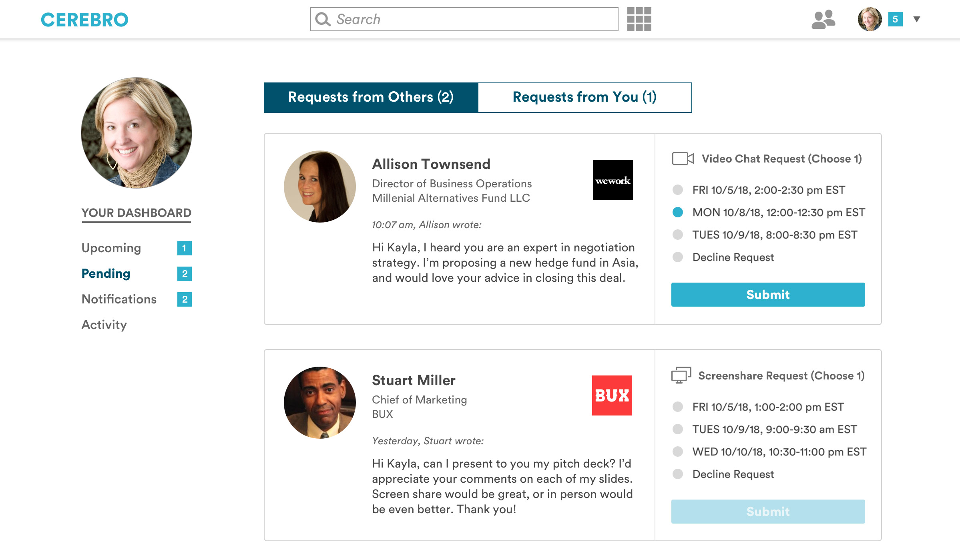Viewport: 960px width, 560px height.
Task: Click the screenshare monitors icon
Action: [681, 375]
